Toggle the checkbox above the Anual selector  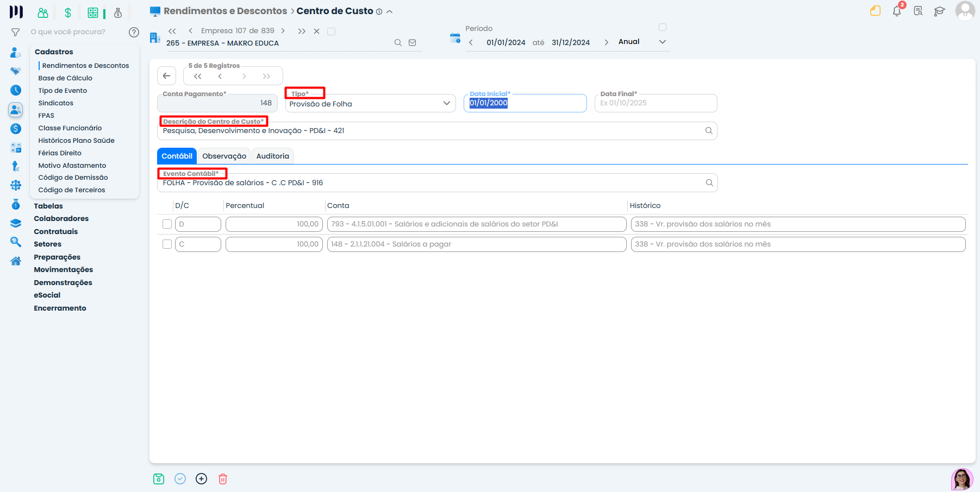[663, 27]
